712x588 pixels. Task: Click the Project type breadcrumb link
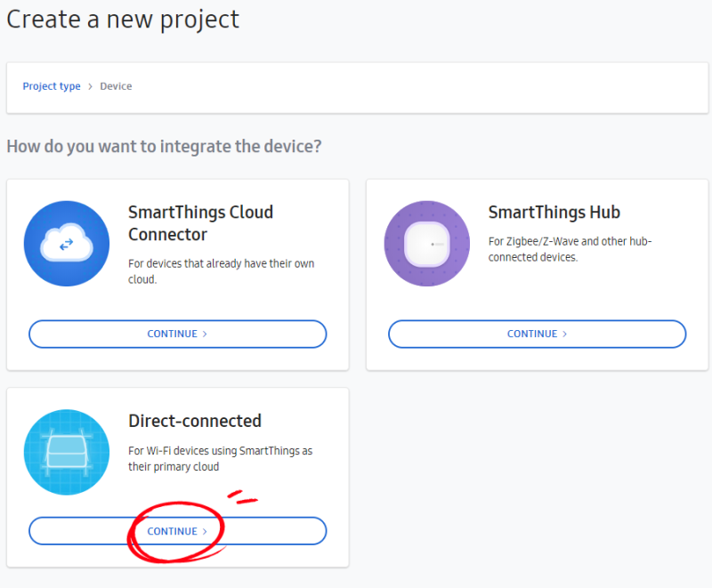pyautogui.click(x=51, y=86)
